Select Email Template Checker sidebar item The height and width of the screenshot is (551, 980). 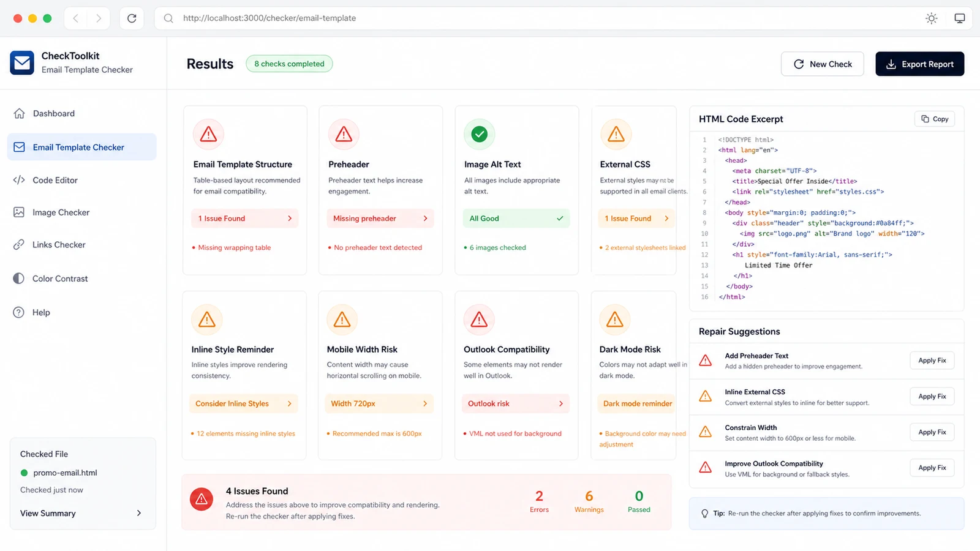[x=81, y=147]
